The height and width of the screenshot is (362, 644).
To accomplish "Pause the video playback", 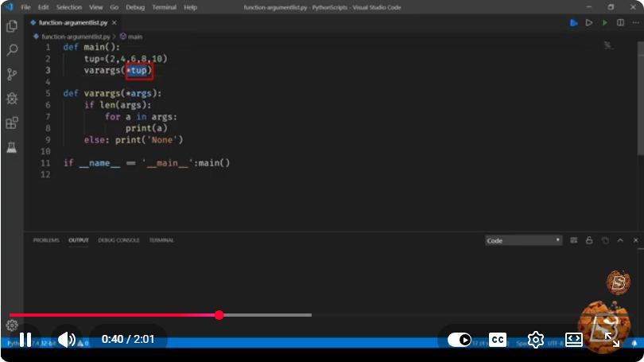I will click(x=25, y=340).
